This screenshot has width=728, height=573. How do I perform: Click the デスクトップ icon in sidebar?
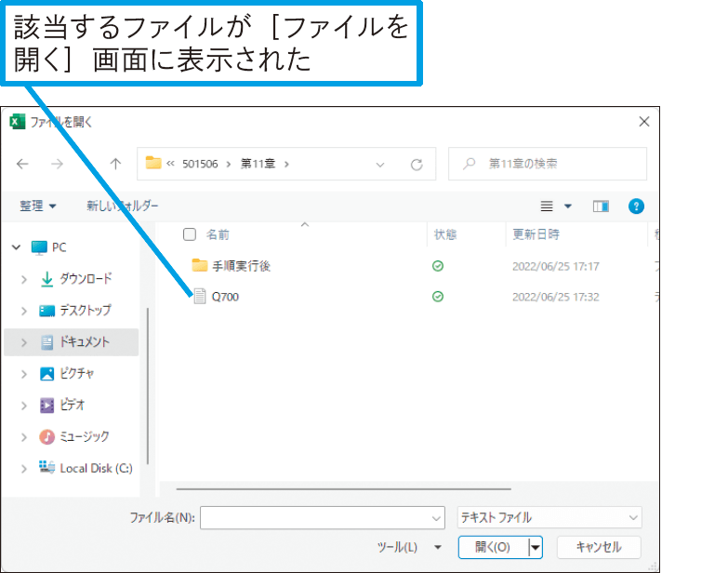[46, 311]
